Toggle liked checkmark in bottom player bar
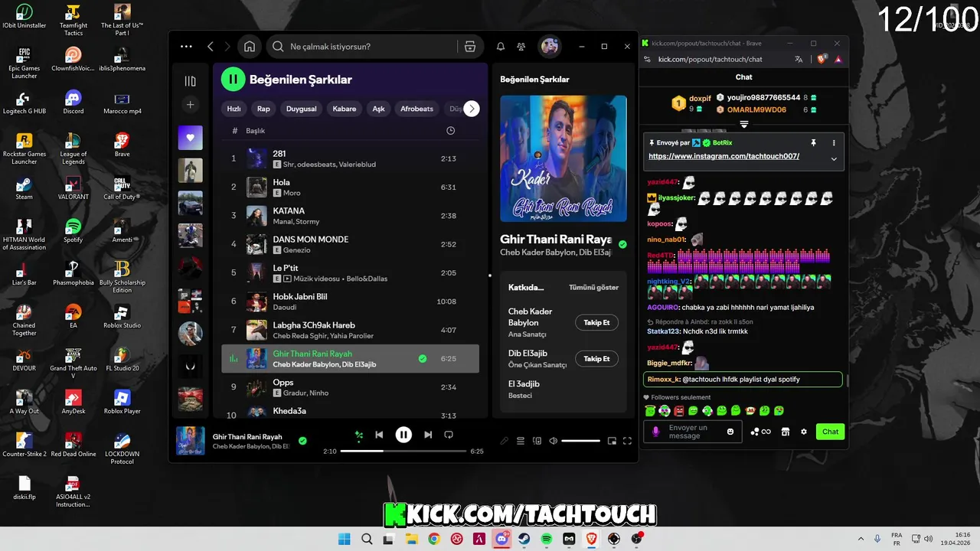 (x=302, y=441)
